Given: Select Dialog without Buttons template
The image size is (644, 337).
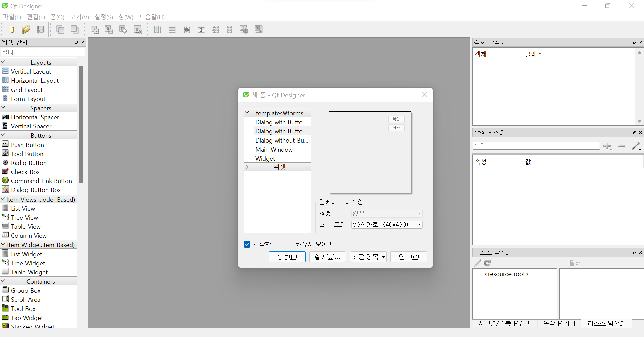Looking at the screenshot, I should [282, 141].
